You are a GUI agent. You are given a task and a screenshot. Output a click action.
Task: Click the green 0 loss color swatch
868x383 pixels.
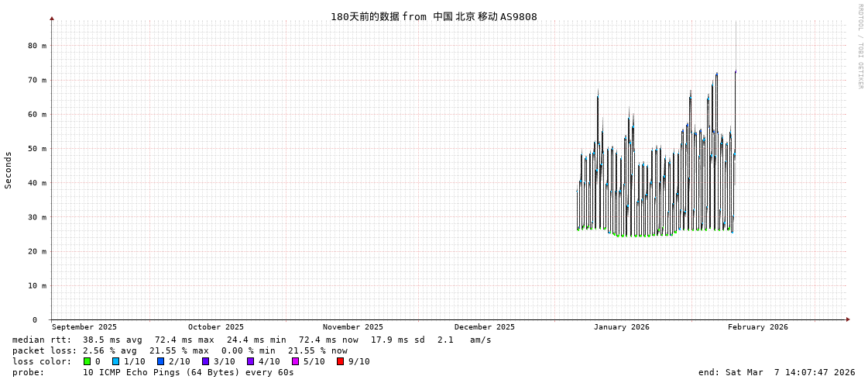pyautogui.click(x=87, y=361)
